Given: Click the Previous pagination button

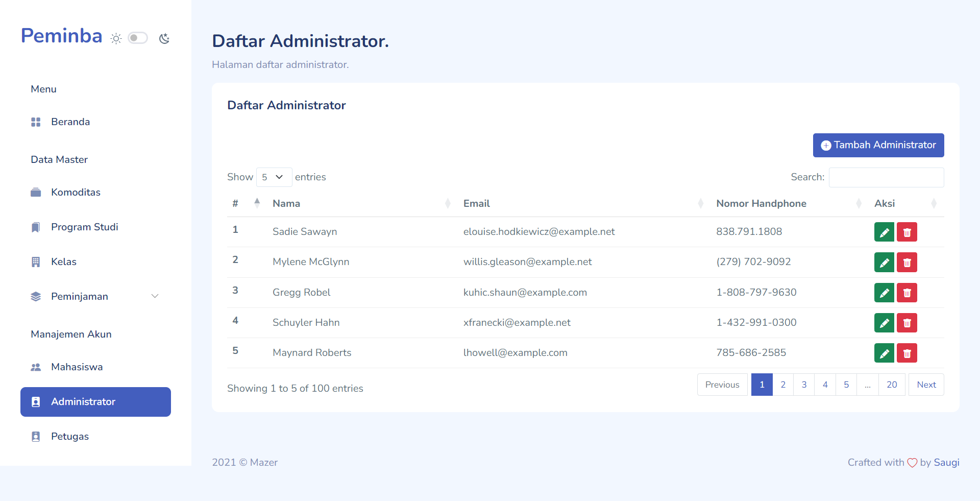Looking at the screenshot, I should click(722, 385).
